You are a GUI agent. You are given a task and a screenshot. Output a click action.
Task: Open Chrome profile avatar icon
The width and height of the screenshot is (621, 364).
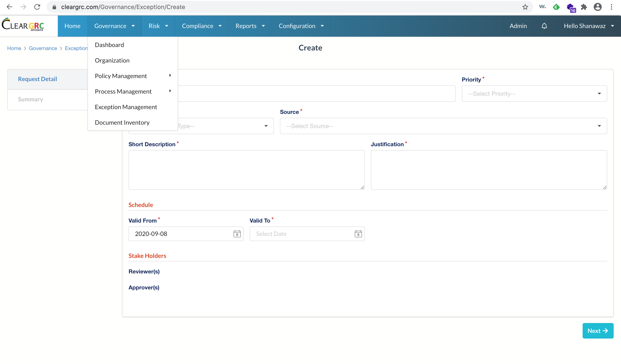pos(597,7)
